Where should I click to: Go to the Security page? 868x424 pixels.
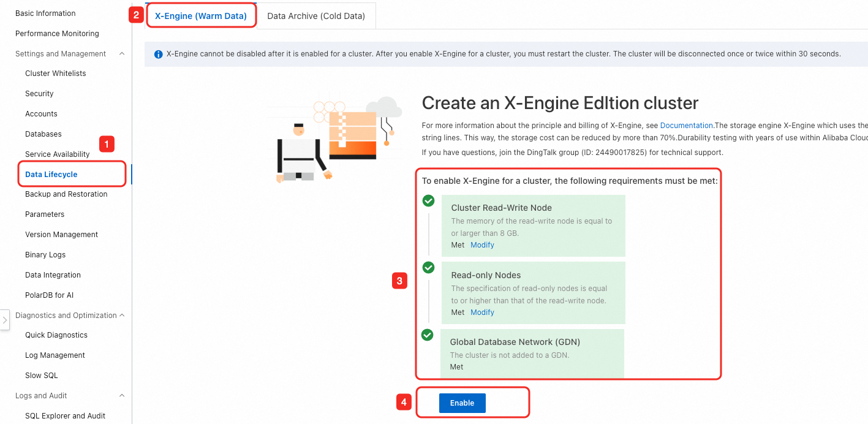39,94
